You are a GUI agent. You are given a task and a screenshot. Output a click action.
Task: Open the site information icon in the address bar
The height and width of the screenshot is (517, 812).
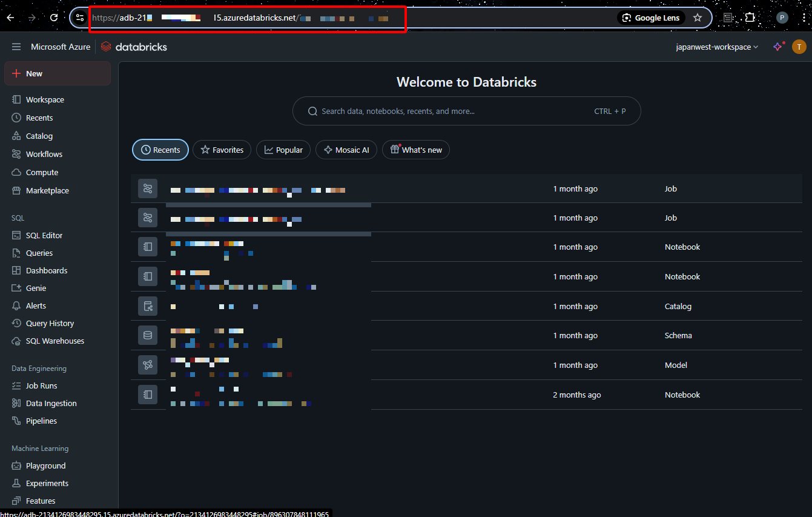click(80, 18)
